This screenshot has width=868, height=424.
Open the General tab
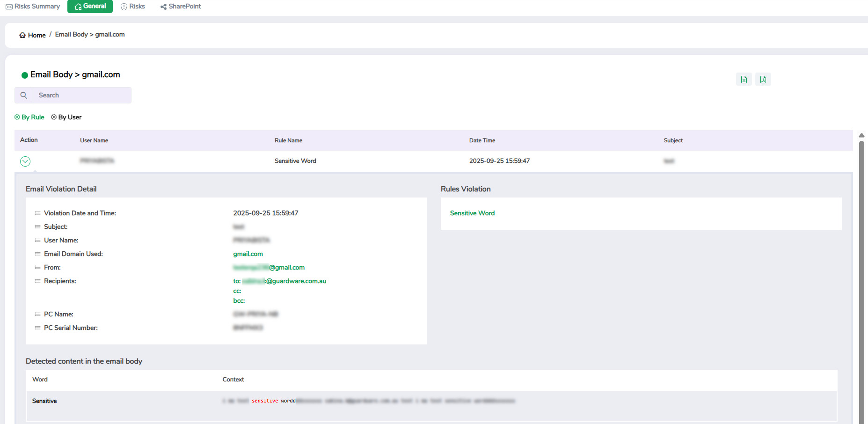tap(90, 6)
